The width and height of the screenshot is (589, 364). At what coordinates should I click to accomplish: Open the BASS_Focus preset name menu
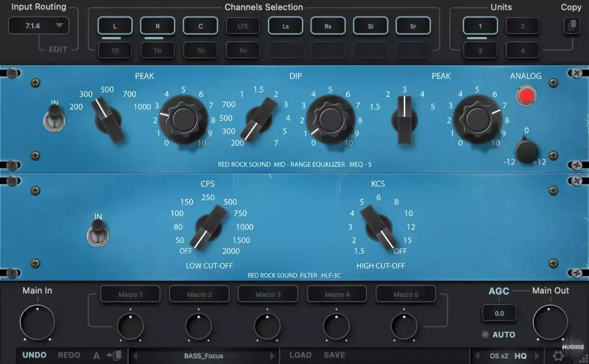(x=204, y=356)
